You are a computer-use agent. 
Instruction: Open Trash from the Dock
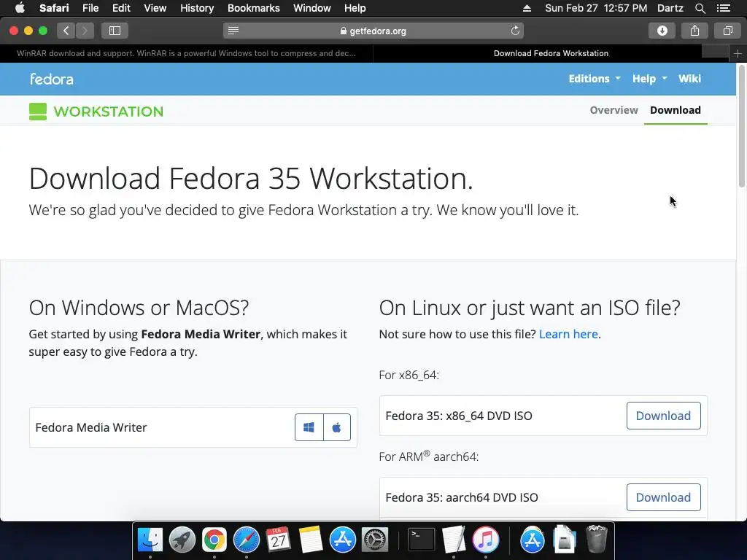[597, 540]
